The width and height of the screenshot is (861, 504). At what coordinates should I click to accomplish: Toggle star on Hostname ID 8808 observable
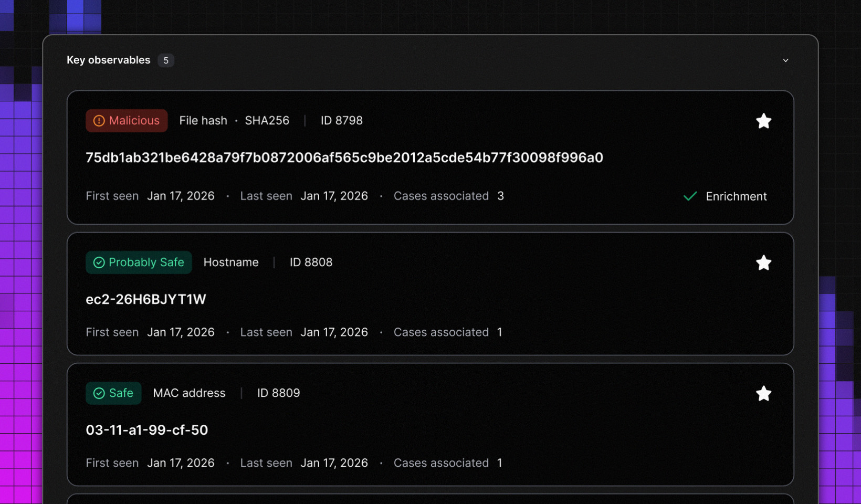[x=763, y=262]
